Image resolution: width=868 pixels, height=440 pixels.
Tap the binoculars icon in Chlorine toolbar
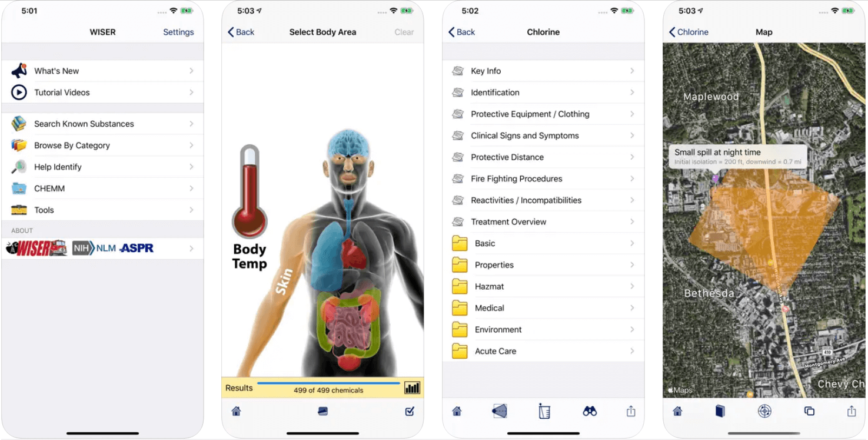coord(590,411)
